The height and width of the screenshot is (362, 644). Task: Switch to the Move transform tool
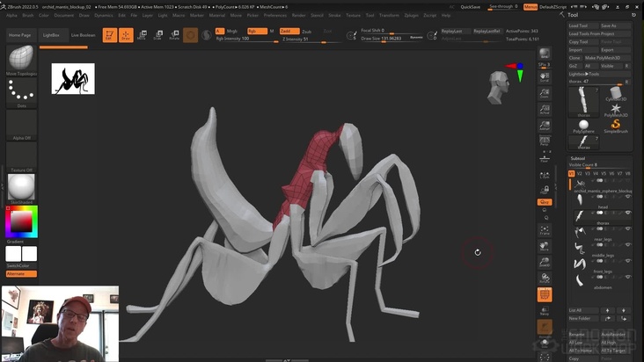(142, 35)
